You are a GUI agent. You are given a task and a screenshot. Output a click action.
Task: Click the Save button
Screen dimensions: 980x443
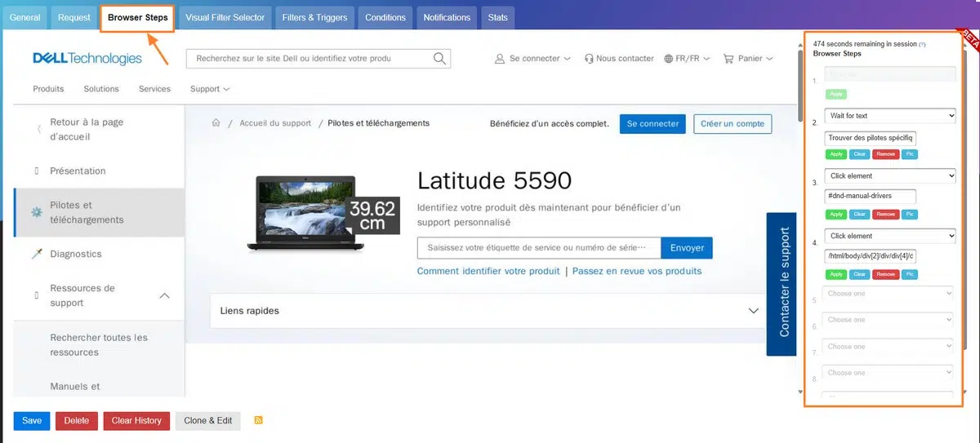coord(32,420)
